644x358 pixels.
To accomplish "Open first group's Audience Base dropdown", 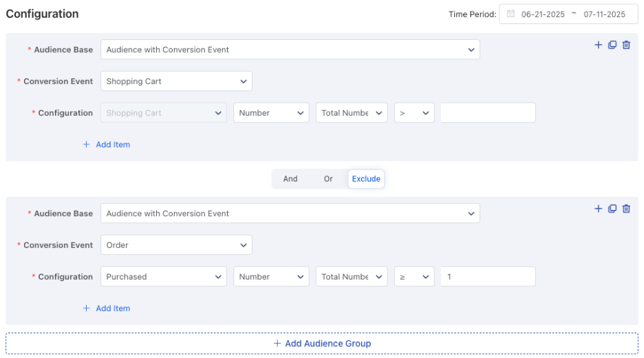I will pos(290,50).
